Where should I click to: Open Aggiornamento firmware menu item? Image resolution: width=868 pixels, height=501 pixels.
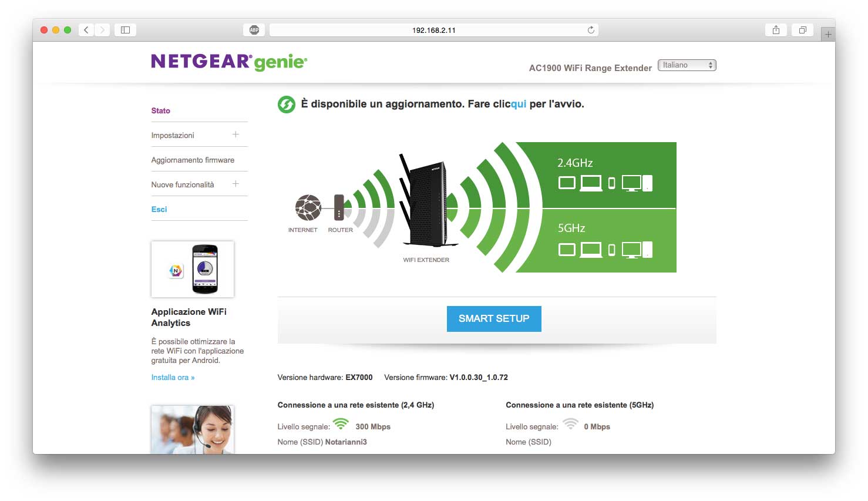coord(193,160)
